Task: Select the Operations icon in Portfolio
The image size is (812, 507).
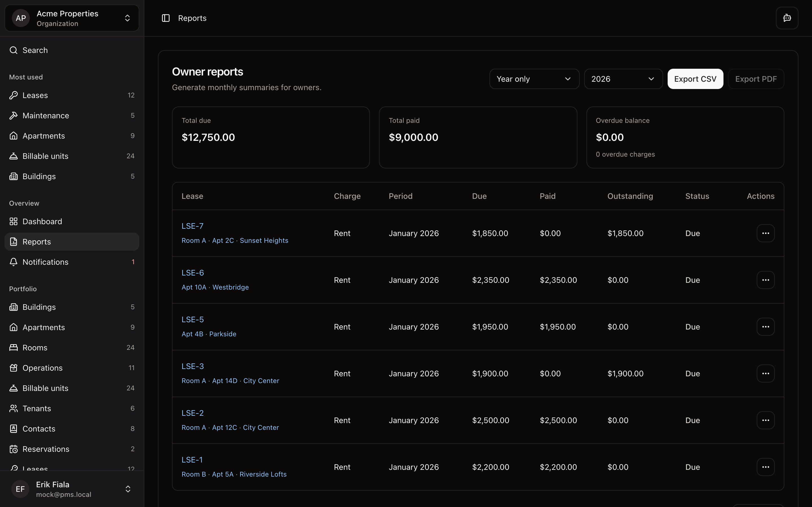Action: 14,368
